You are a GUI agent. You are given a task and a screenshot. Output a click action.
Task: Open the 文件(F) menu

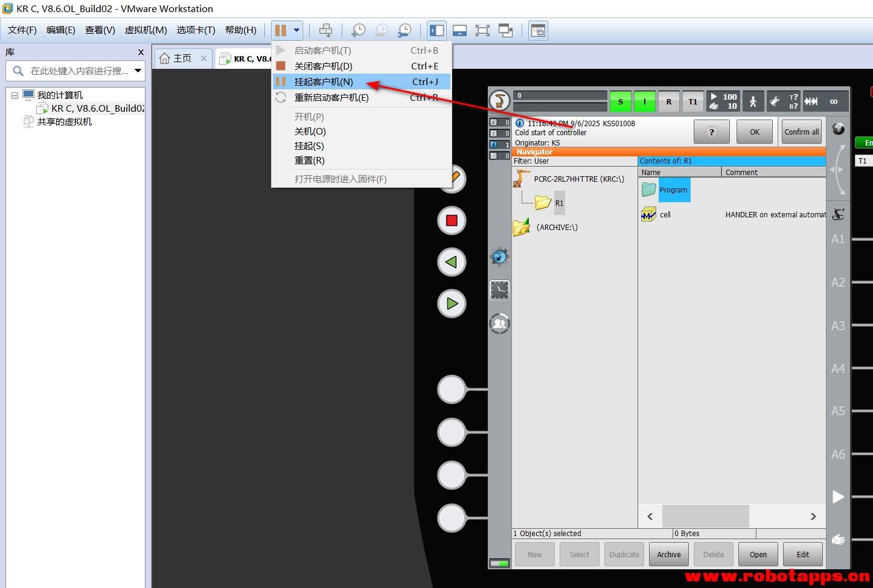[22, 30]
